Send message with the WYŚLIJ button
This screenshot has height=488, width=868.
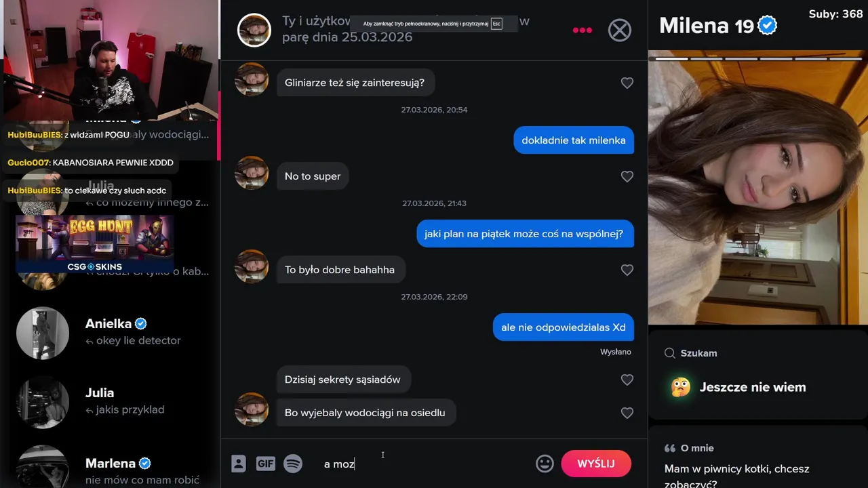596,464
